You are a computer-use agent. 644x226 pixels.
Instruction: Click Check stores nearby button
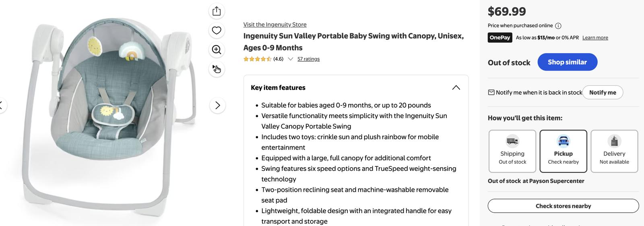click(563, 206)
